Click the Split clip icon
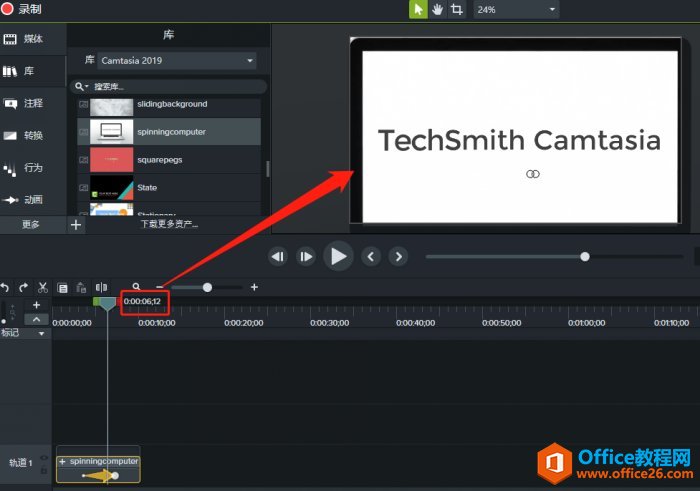The image size is (700, 491). (101, 287)
